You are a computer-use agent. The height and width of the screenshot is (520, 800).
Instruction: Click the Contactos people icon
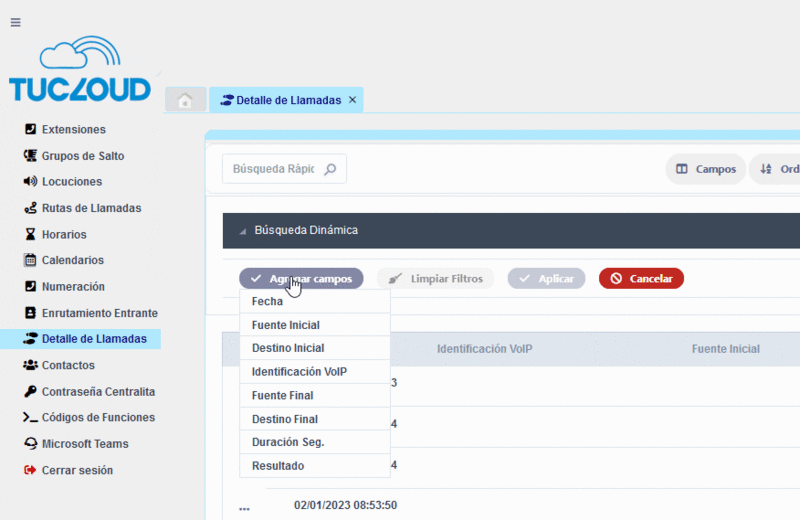pyautogui.click(x=30, y=365)
